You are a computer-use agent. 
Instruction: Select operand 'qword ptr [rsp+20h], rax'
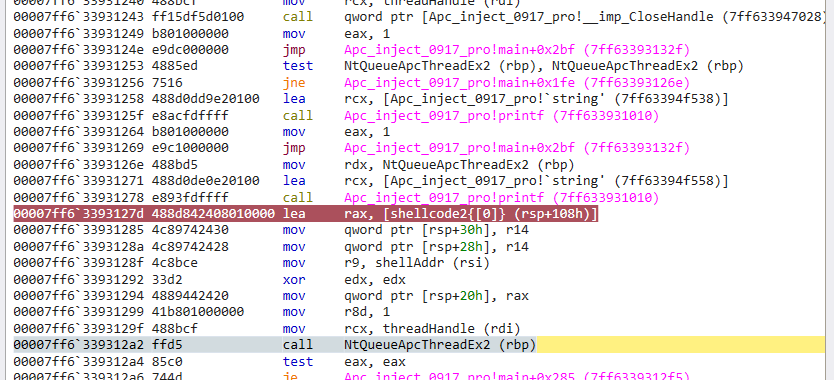click(x=436, y=296)
